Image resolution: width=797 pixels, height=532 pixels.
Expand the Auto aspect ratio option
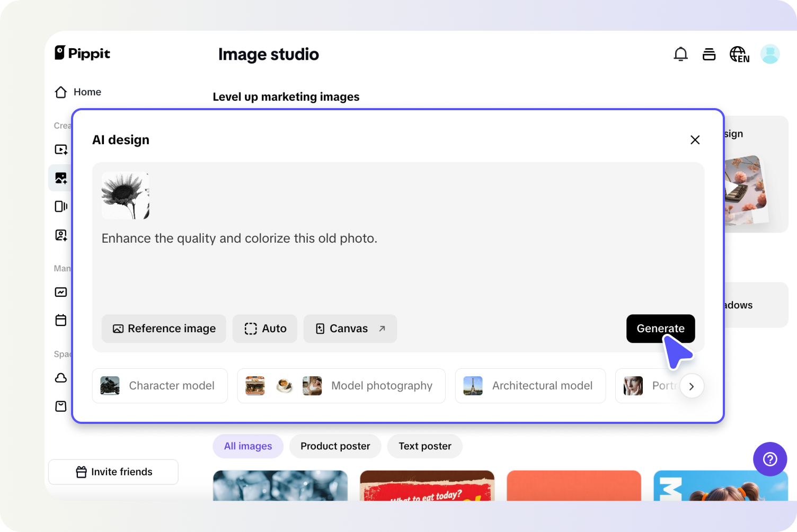[x=265, y=329]
